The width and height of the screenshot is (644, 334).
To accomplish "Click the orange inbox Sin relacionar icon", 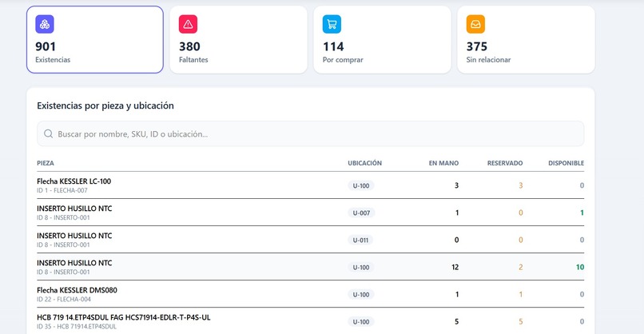I will [x=475, y=24].
